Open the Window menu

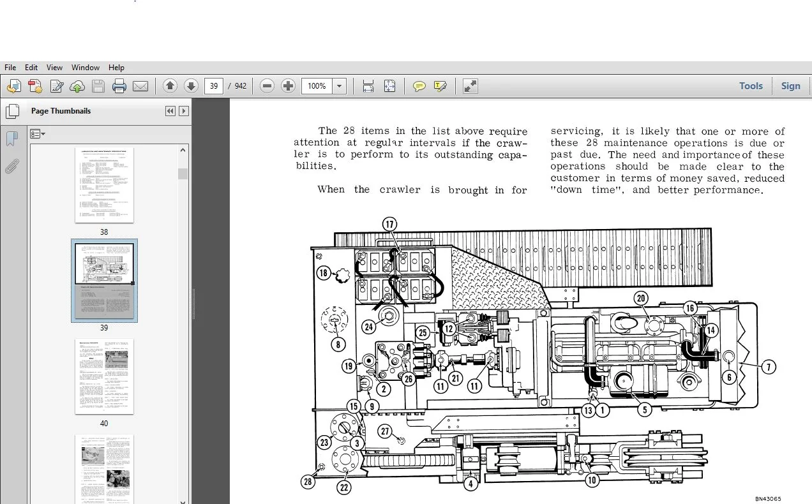[86, 67]
